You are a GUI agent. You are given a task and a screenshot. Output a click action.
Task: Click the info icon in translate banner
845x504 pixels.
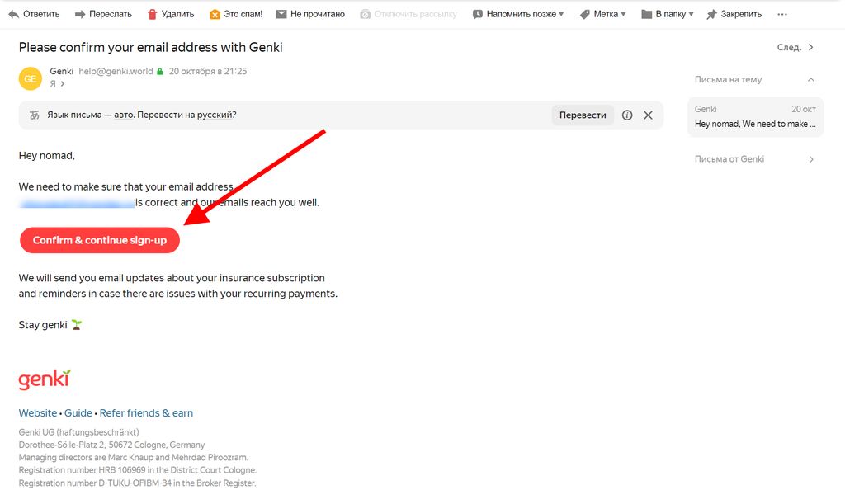[627, 115]
